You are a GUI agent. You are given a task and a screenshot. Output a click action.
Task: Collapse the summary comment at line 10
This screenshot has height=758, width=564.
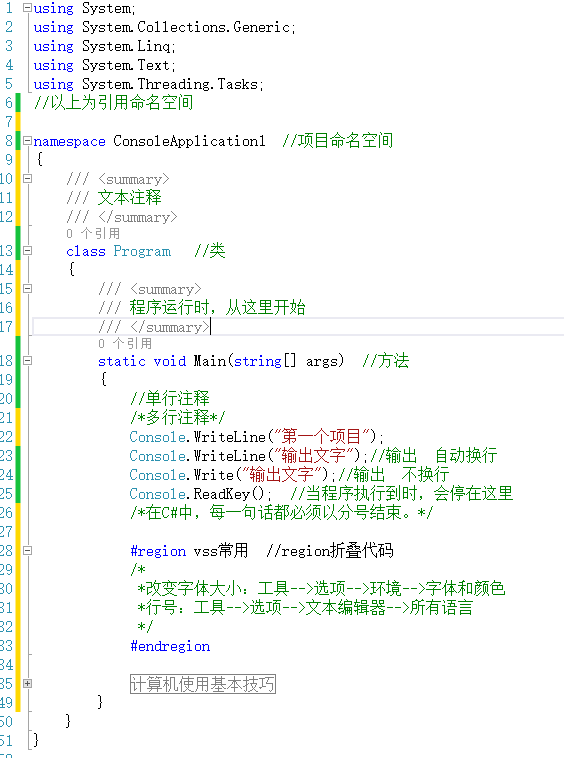[28, 178]
